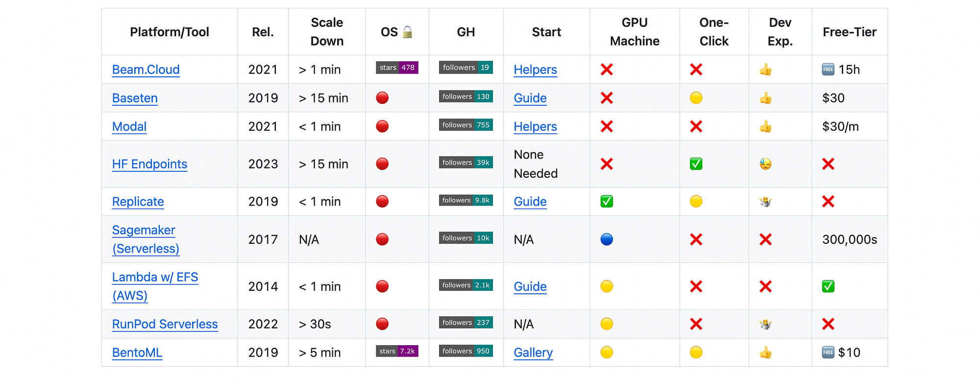Click the BentoML stars 7.2k badge
Viewport: 980px width, 378px height.
click(397, 351)
